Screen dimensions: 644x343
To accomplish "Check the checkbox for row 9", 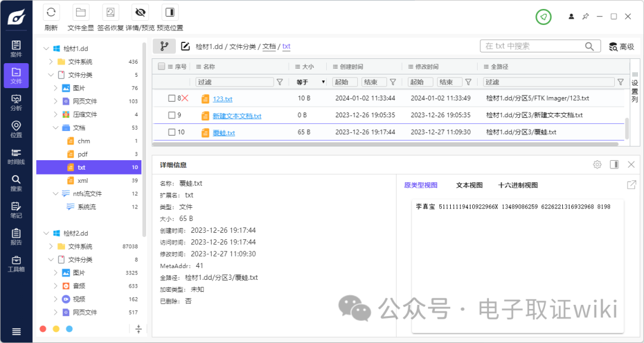I will (x=172, y=116).
